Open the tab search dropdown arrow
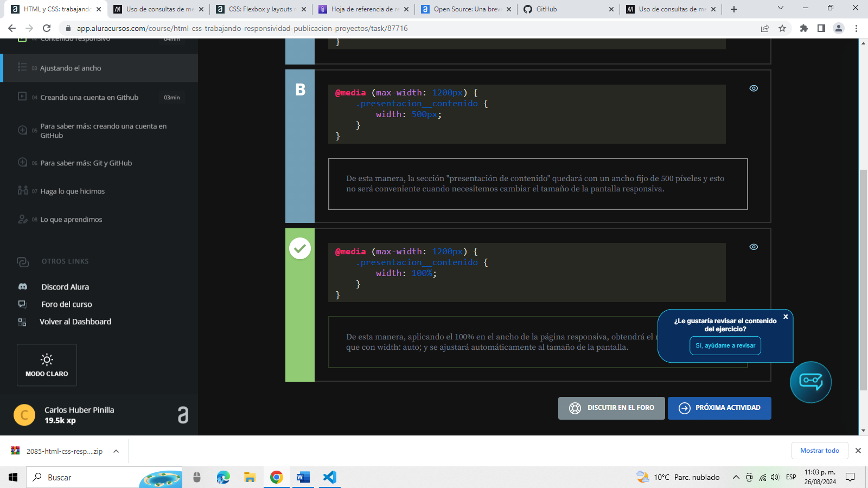868x488 pixels. (781, 8)
